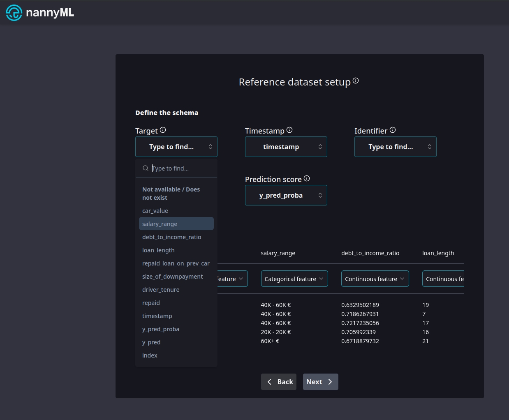Click the Target info icon

[x=163, y=130]
